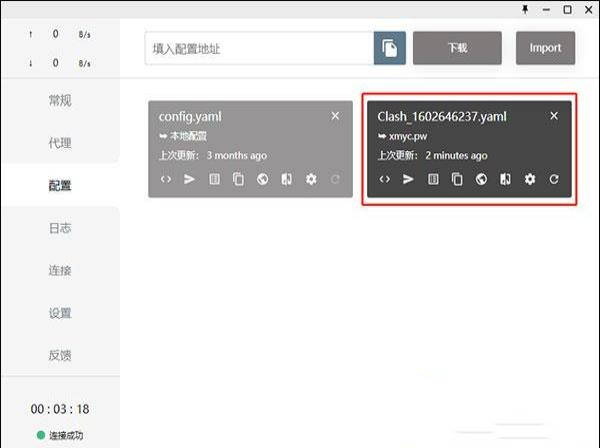Click the paste clipboard icon beside URL field
The image size is (600, 448).
[x=390, y=48]
